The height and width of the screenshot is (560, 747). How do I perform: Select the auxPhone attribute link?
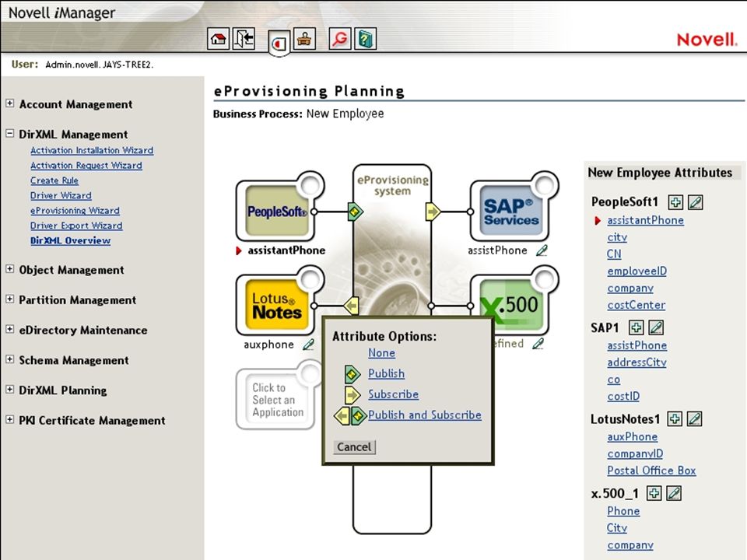tap(632, 436)
